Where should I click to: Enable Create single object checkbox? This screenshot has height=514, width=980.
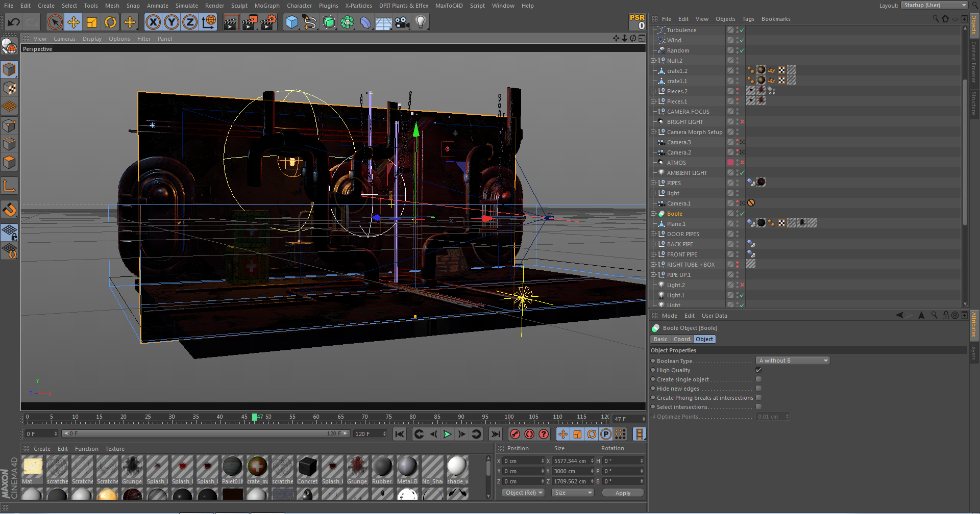pyautogui.click(x=758, y=379)
